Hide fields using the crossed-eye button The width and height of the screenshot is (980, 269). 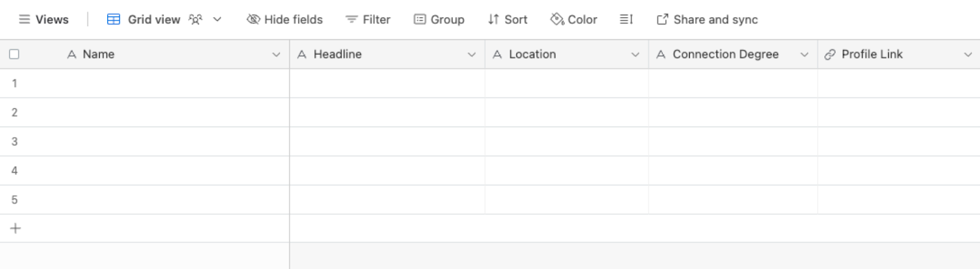[285, 20]
